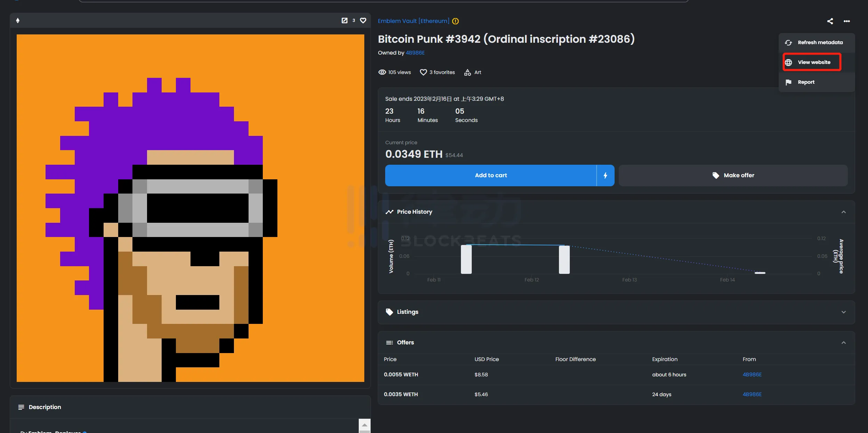This screenshot has width=868, height=433.
Task: Collapse the Price History section
Action: tap(843, 212)
